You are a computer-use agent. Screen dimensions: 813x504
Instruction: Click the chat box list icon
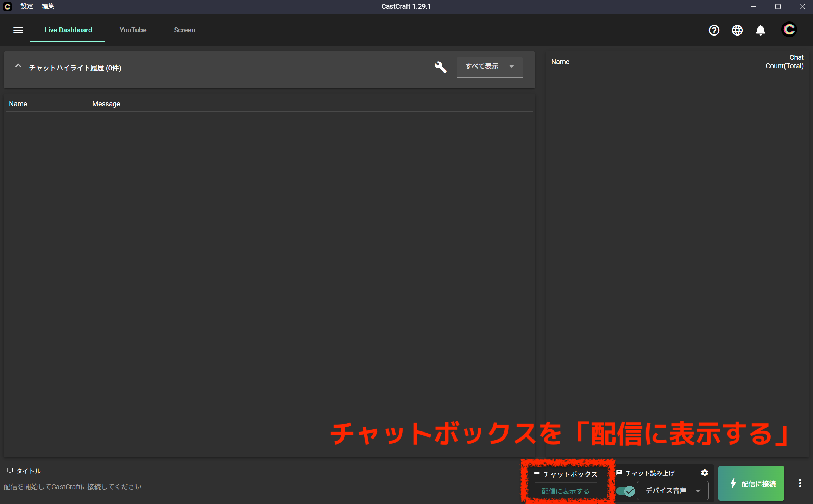(536, 474)
